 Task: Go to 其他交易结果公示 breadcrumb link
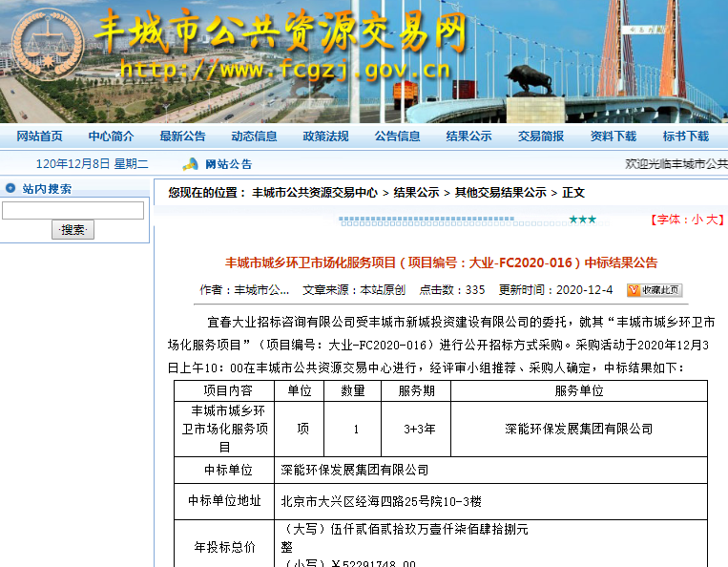[500, 193]
